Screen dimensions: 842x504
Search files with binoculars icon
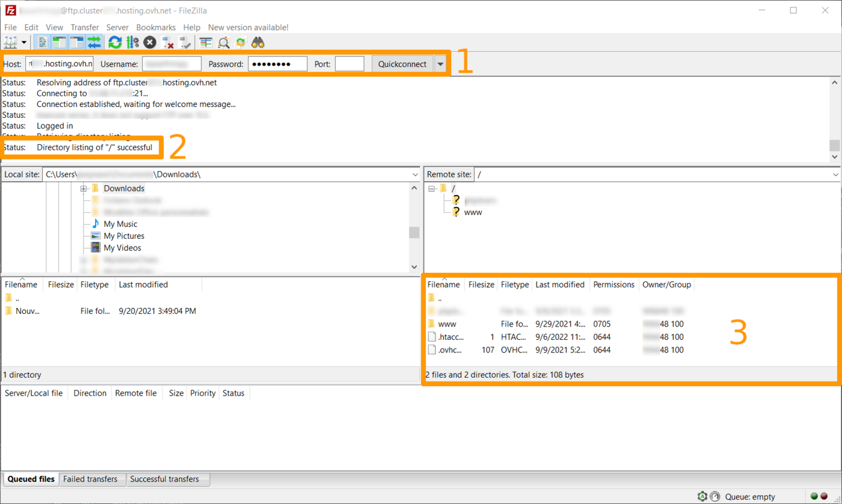point(258,42)
